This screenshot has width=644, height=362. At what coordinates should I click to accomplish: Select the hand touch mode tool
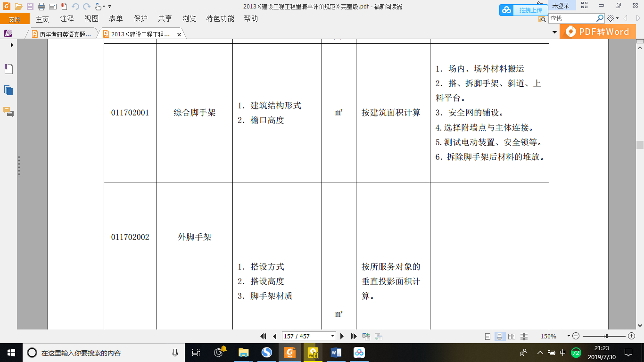click(98, 7)
